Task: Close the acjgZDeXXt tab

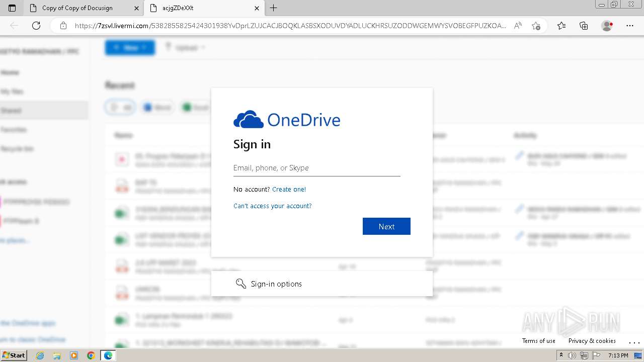Action: pyautogui.click(x=257, y=8)
